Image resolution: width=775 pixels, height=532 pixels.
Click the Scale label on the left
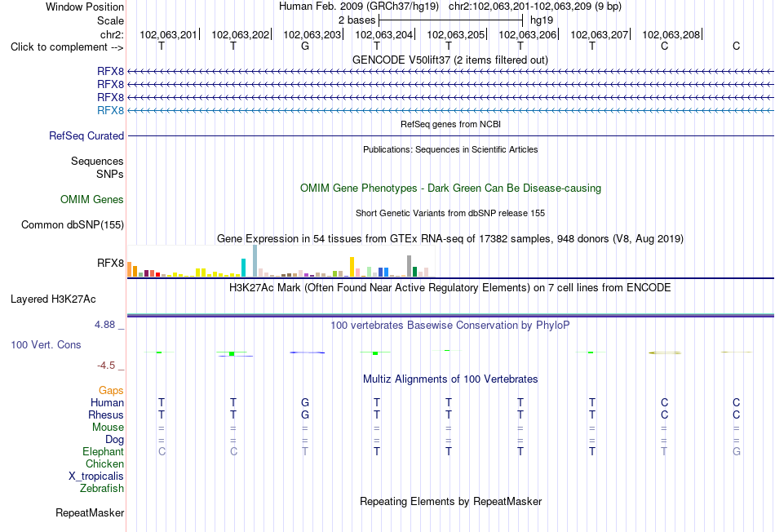tap(110, 20)
